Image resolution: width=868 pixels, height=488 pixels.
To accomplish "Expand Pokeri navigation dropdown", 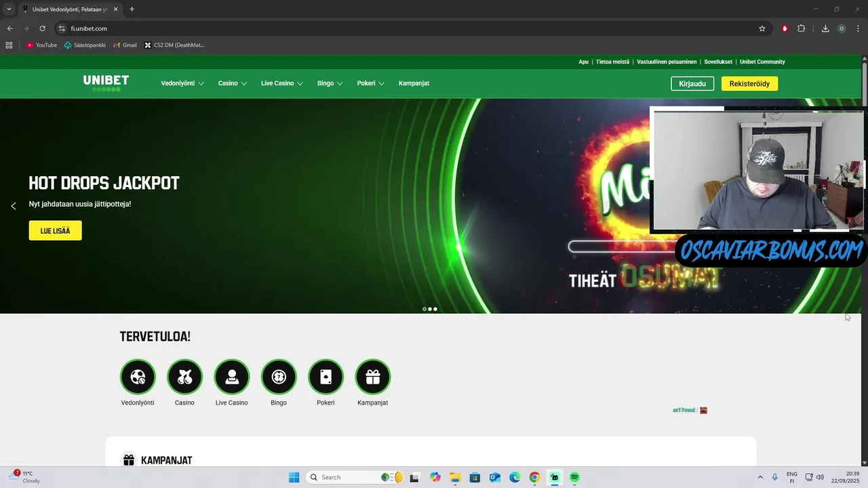I will 371,83.
